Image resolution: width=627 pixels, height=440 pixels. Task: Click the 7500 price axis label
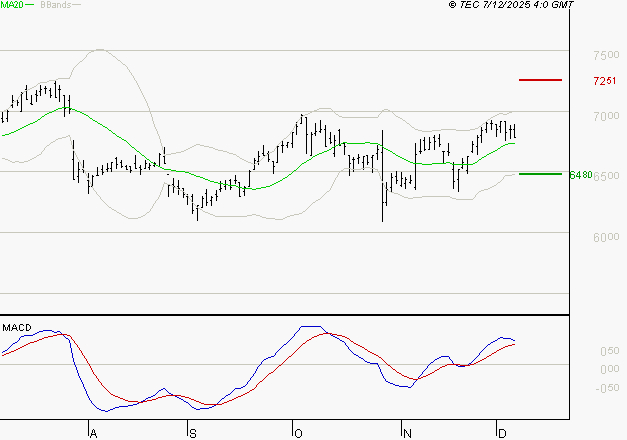tap(606, 55)
